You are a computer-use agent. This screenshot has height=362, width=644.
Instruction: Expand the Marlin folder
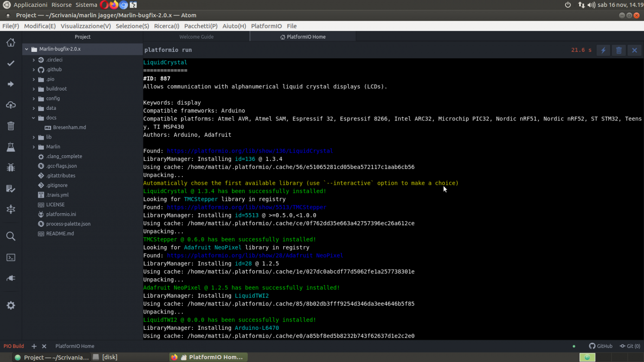(33, 147)
